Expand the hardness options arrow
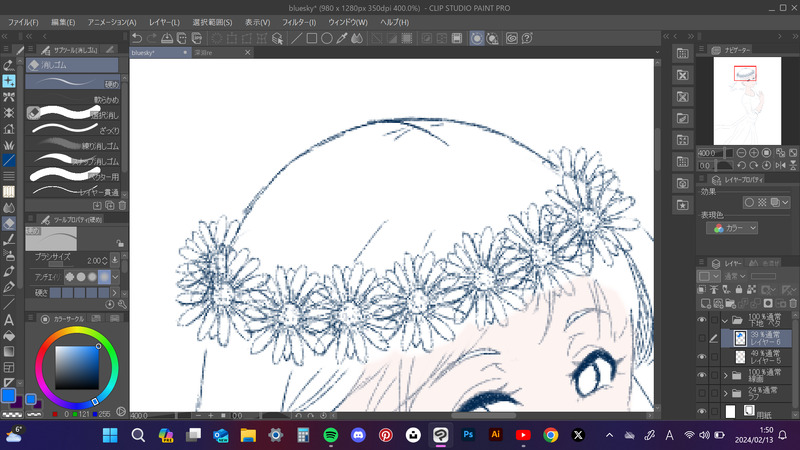This screenshot has height=450, width=800. 114,293
